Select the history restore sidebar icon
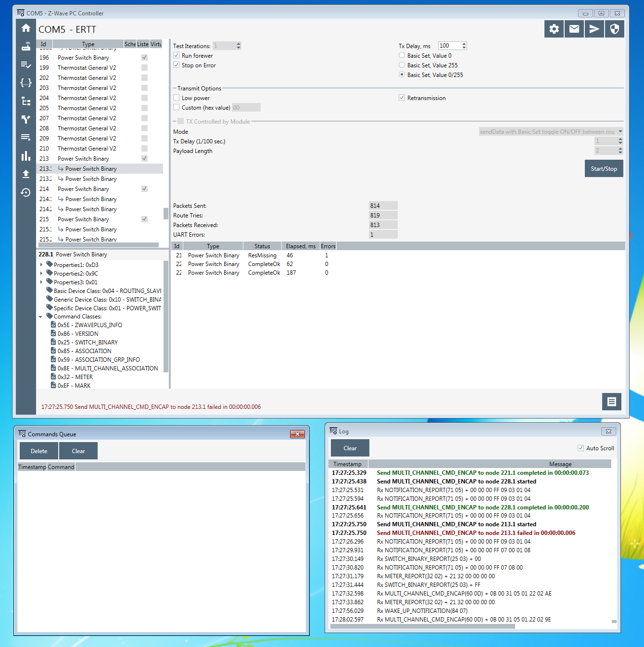The width and height of the screenshot is (644, 647). click(x=26, y=192)
